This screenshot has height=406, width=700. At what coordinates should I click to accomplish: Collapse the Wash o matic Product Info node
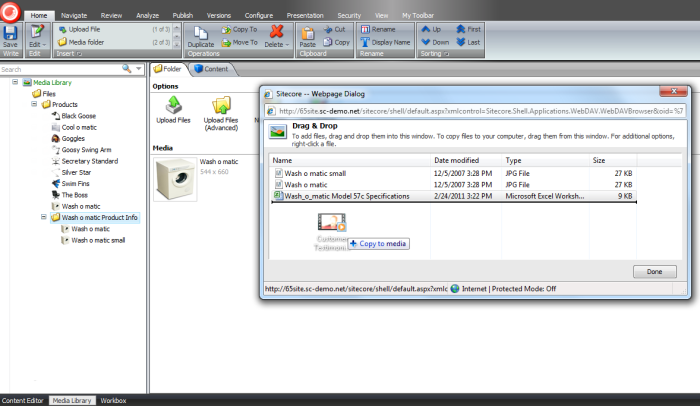(x=44, y=217)
